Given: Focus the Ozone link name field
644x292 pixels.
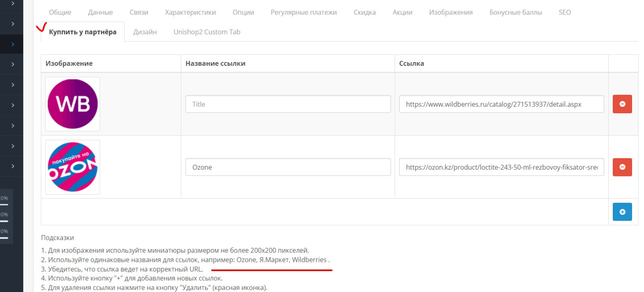Looking at the screenshot, I should (x=288, y=167).
